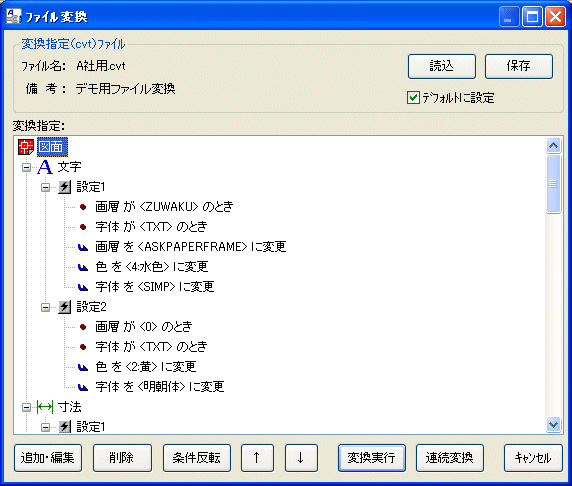Select the red 図面 drawing root icon

tap(26, 147)
